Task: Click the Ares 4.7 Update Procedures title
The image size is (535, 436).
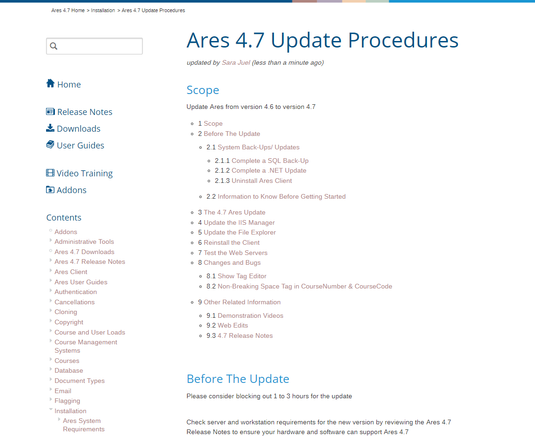Action: [x=322, y=40]
